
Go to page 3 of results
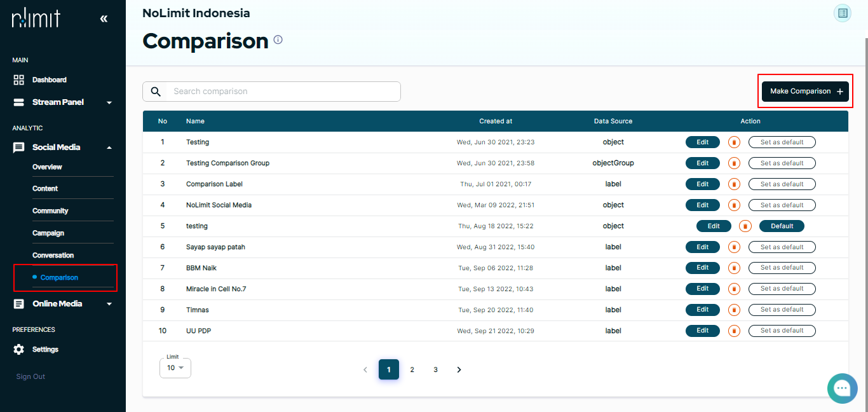pos(435,369)
